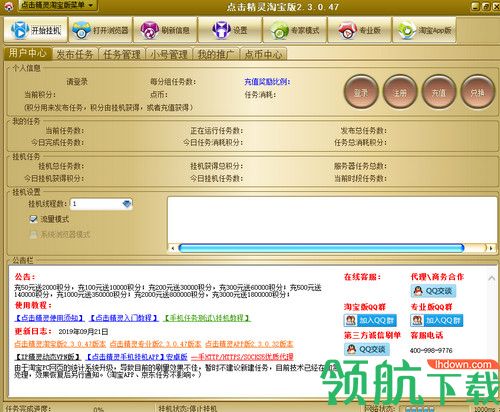Viewport: 500px width, 412px height.
Task: Select the 用户中心 tab
Action: click(28, 53)
